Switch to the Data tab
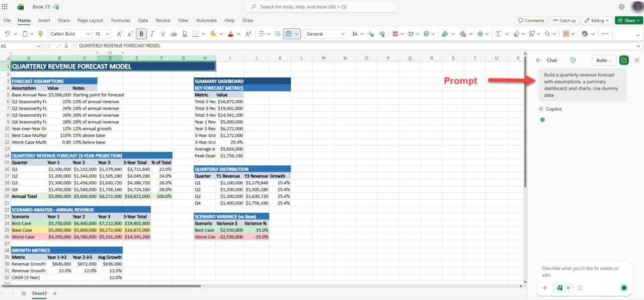644x300 pixels. click(143, 21)
